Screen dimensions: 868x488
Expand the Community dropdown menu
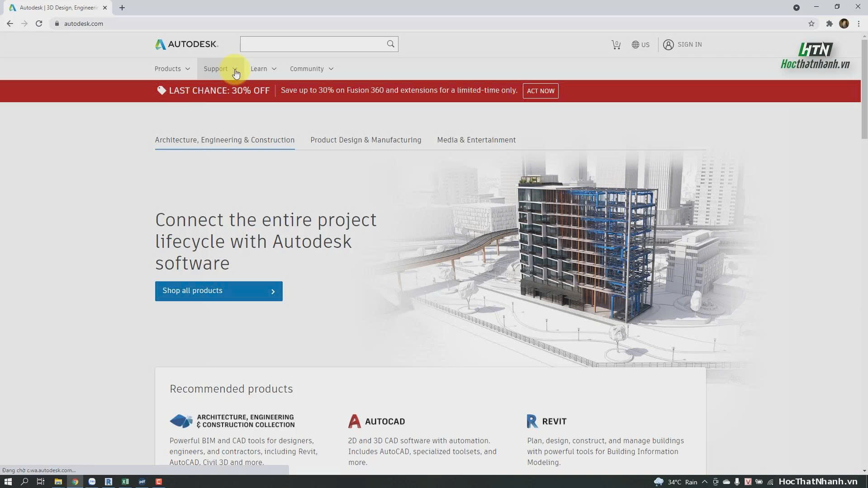coord(312,69)
